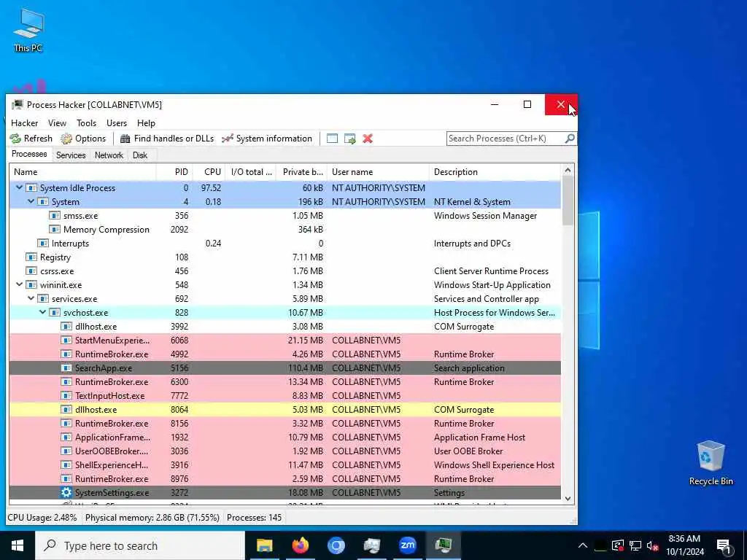The height and width of the screenshot is (560, 747).
Task: Select the Processes tab
Action: click(x=29, y=155)
